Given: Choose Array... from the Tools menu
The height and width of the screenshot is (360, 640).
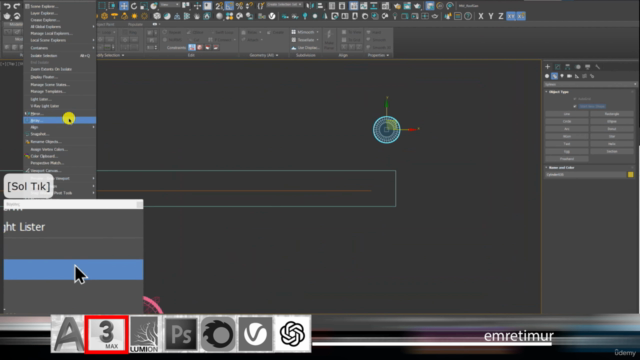Looking at the screenshot, I should tap(60, 120).
